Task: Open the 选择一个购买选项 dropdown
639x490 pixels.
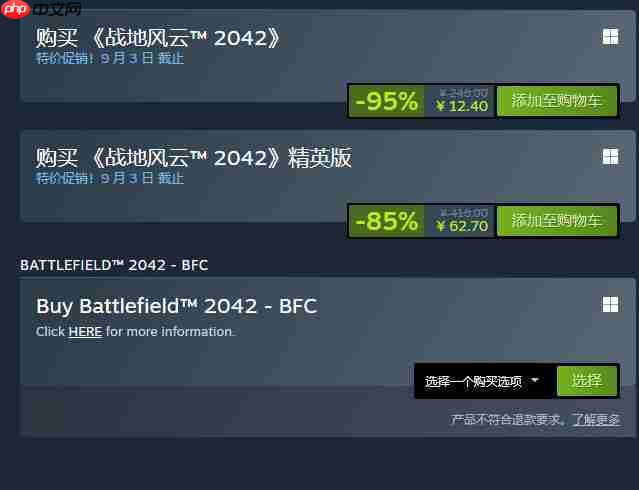Action: (x=485, y=381)
